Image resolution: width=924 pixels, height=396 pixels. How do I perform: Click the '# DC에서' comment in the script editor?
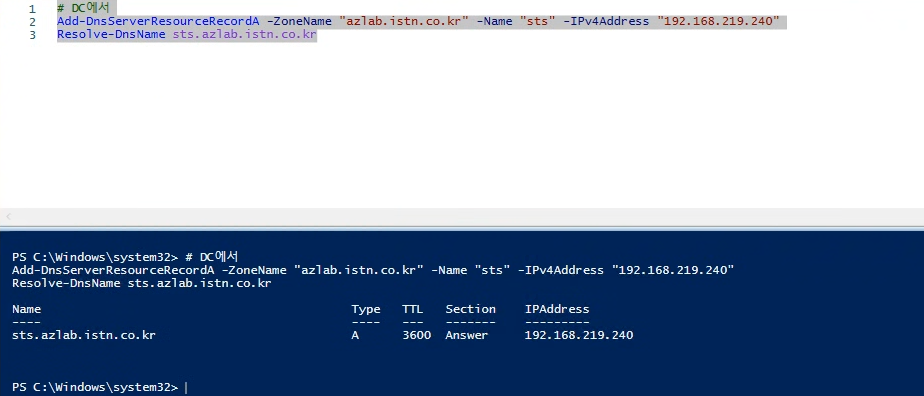point(83,9)
